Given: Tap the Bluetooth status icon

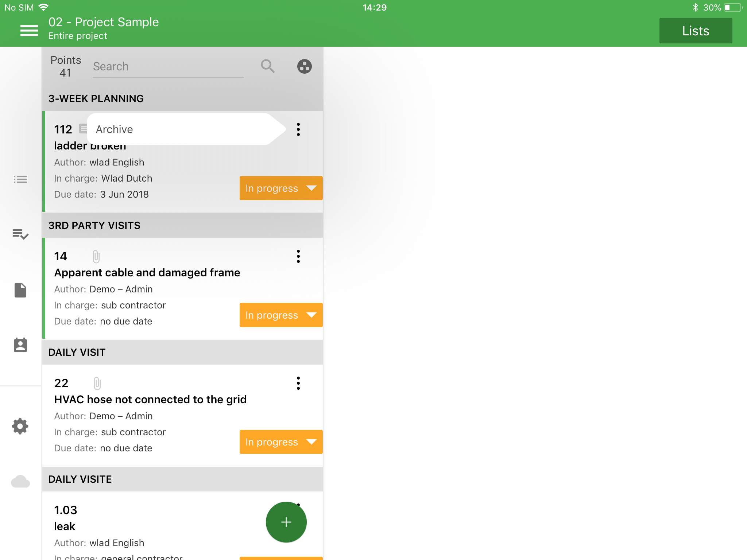Looking at the screenshot, I should coord(695,7).
